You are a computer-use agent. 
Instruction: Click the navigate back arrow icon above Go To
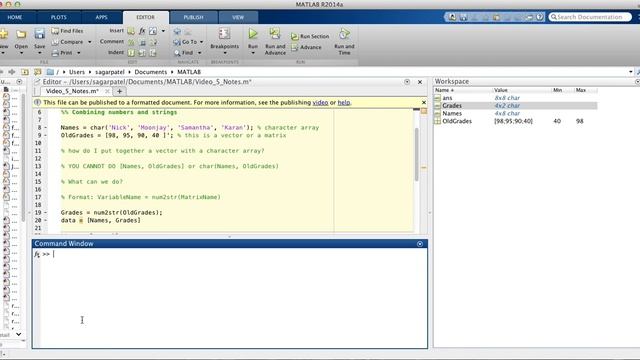coord(177,31)
